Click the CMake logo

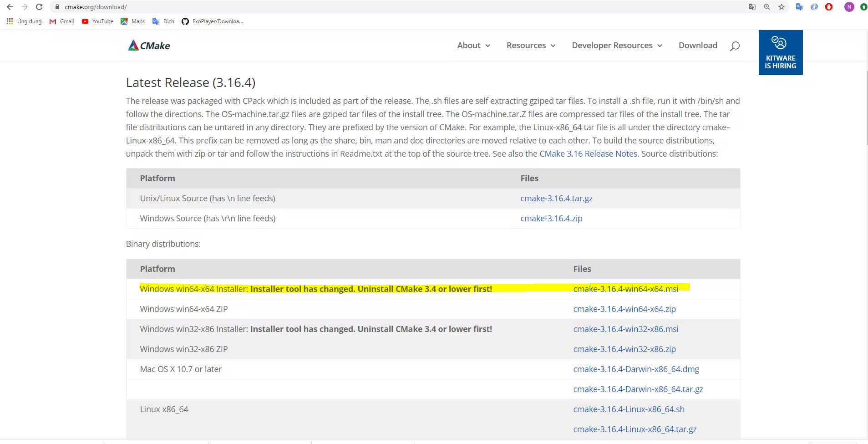[x=149, y=45]
